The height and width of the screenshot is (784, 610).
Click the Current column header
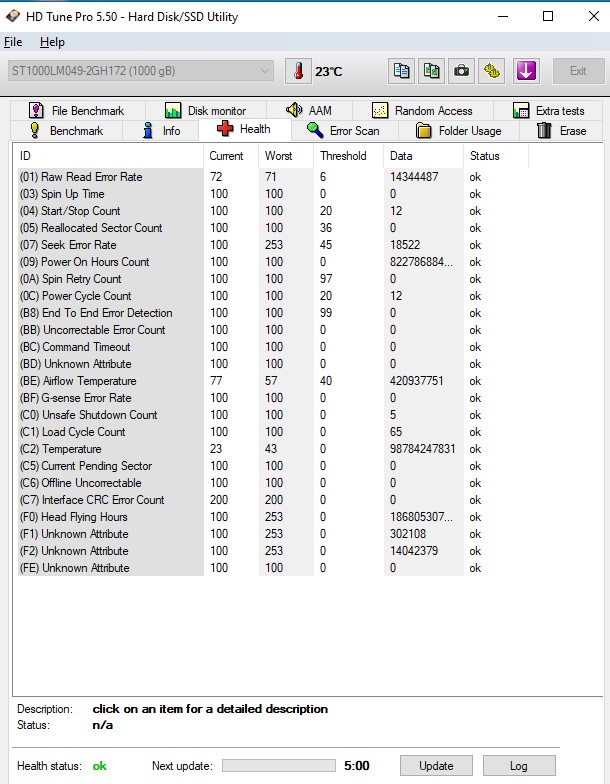click(231, 156)
